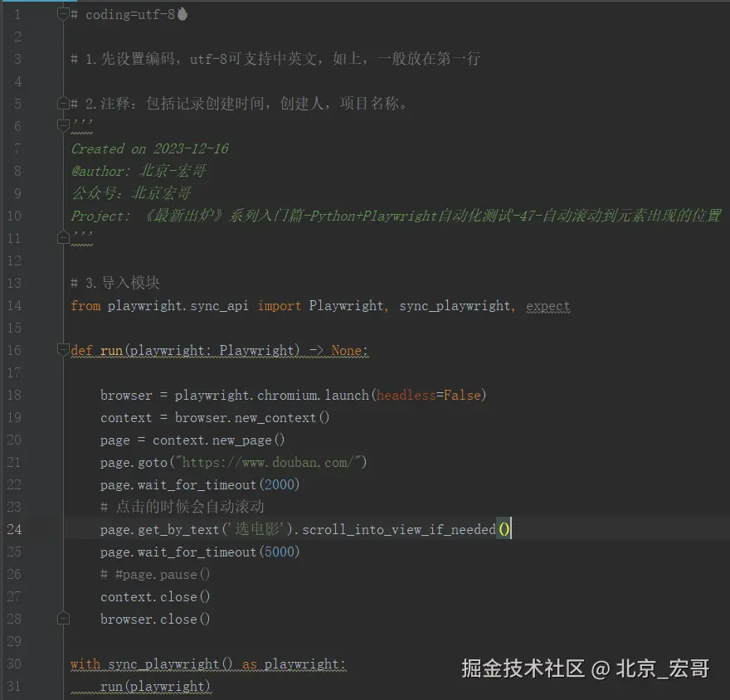The height and width of the screenshot is (700, 730).
Task: Click the 'Project:' docstring line
Action: point(397,216)
